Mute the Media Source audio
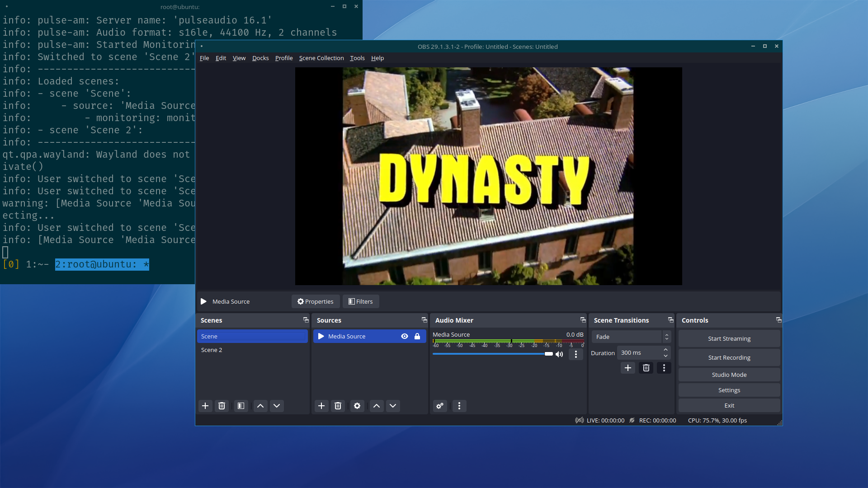 [559, 354]
